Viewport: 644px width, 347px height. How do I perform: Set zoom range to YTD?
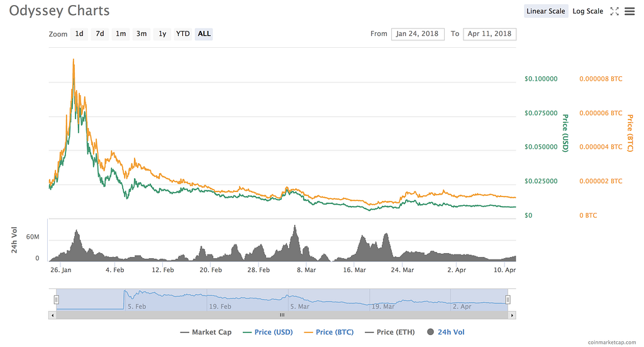183,34
